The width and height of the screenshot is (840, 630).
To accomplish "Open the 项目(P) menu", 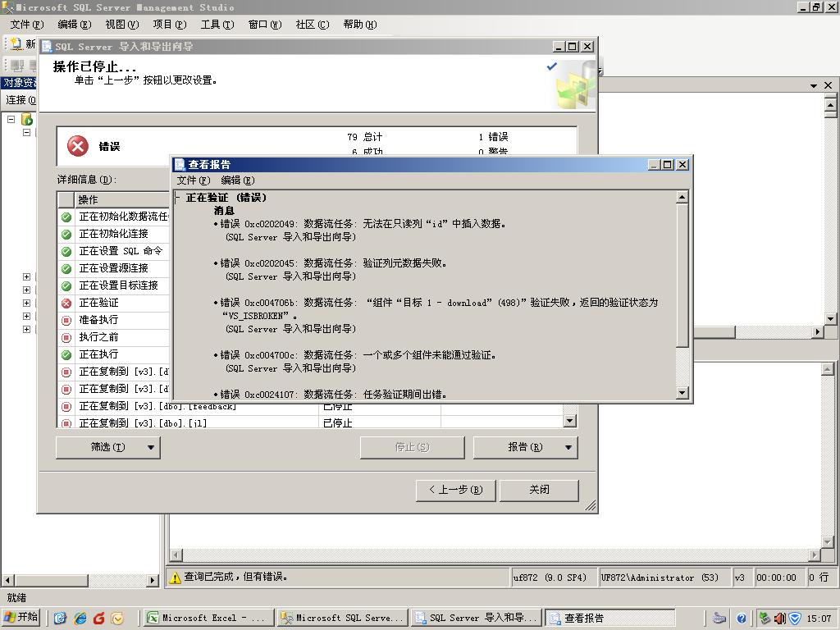I will (x=170, y=24).
